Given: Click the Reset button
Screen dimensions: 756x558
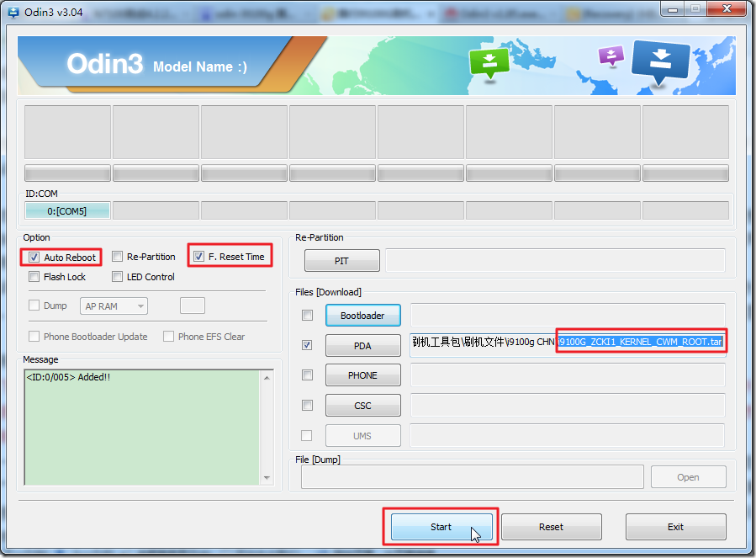Looking at the screenshot, I should click(552, 527).
